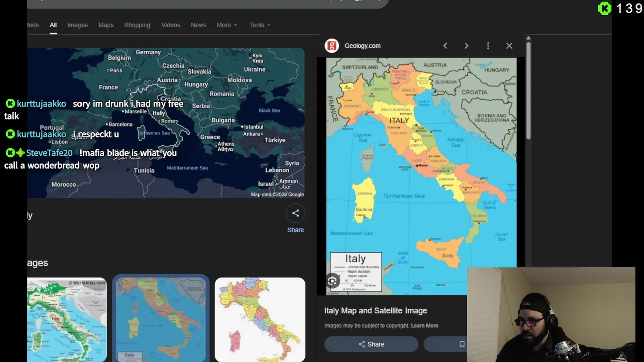The image size is (644, 362).
Task: Click the SteveTafe20 chat username
Action: tap(49, 153)
